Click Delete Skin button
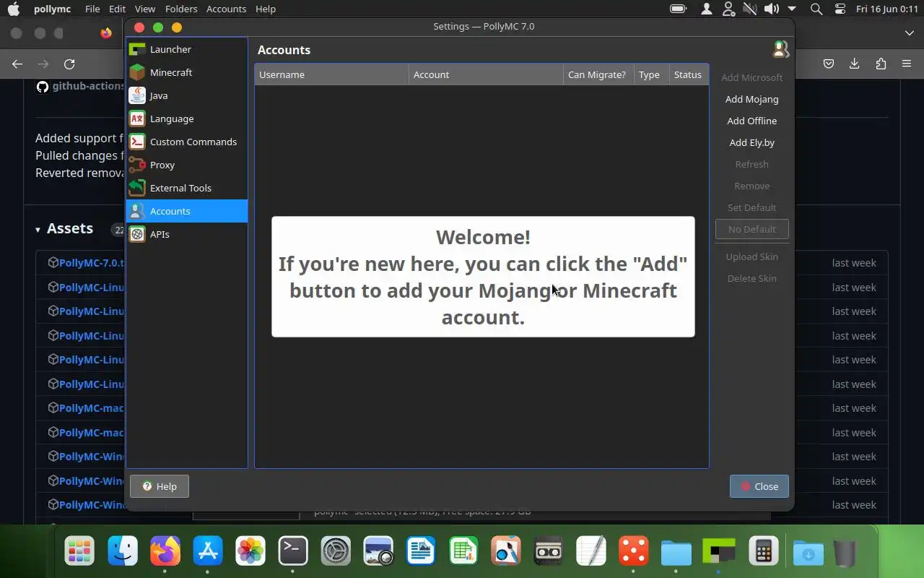This screenshot has height=578, width=924. click(x=751, y=278)
